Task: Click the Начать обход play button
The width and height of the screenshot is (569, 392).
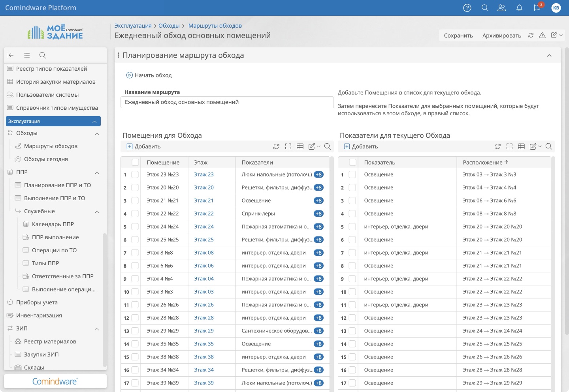Action: pyautogui.click(x=149, y=75)
